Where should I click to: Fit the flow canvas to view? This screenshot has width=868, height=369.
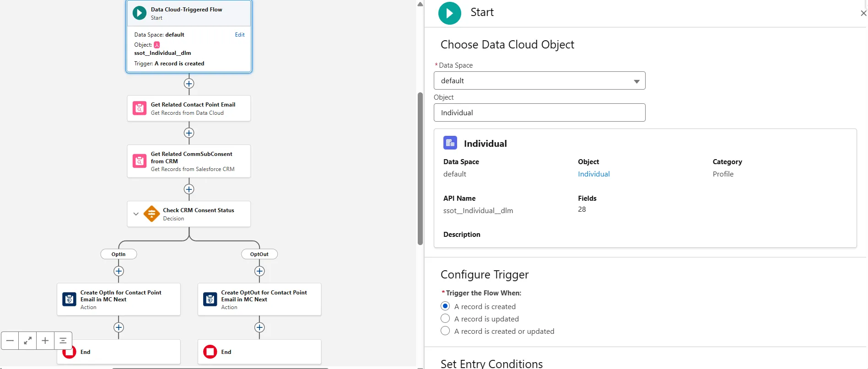click(27, 341)
